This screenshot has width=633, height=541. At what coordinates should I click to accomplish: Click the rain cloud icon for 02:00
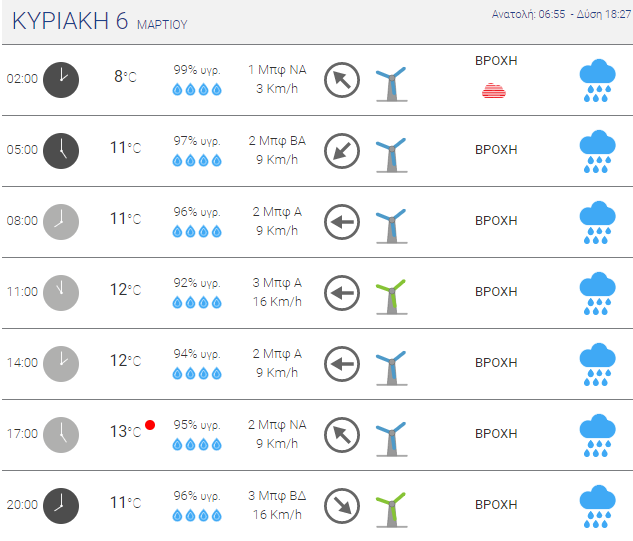pyautogui.click(x=597, y=80)
